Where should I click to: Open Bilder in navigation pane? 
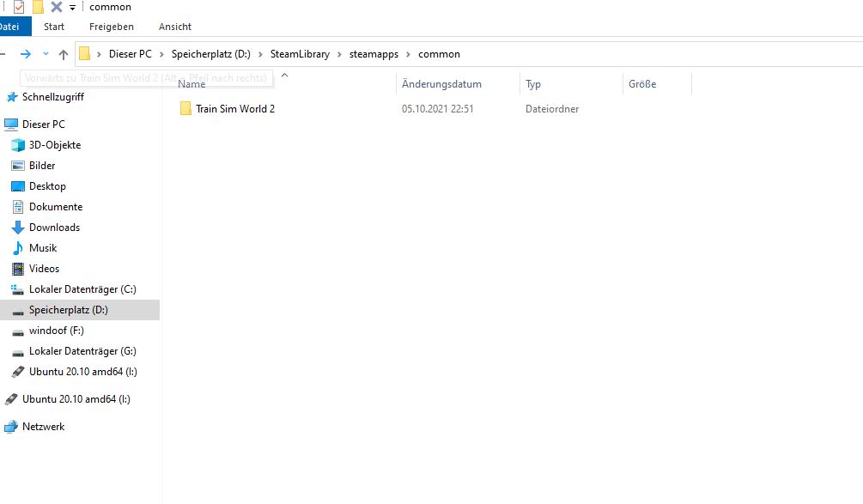pos(42,166)
